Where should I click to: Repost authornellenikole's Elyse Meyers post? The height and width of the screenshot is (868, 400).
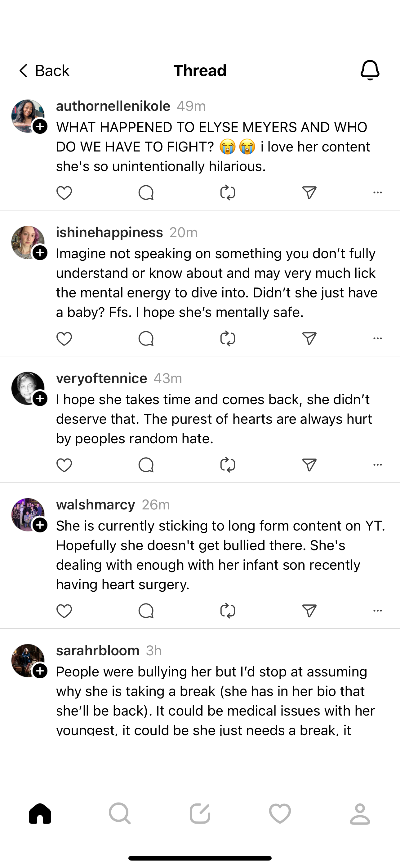tap(228, 193)
